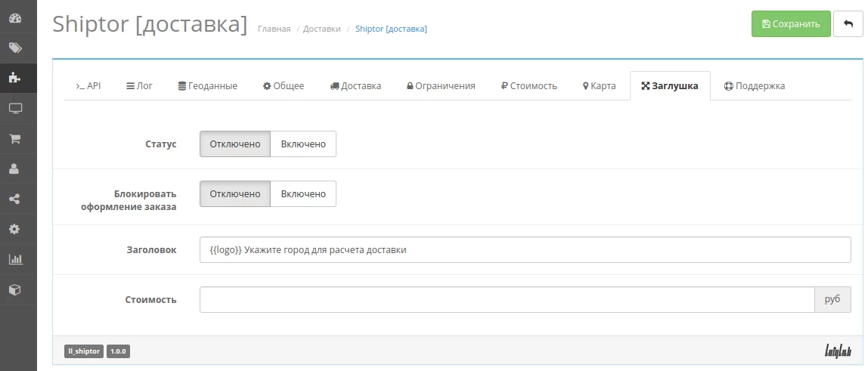Viewport: 868px width, 371px height.
Task: Click the руб currency addon
Action: pyautogui.click(x=832, y=300)
